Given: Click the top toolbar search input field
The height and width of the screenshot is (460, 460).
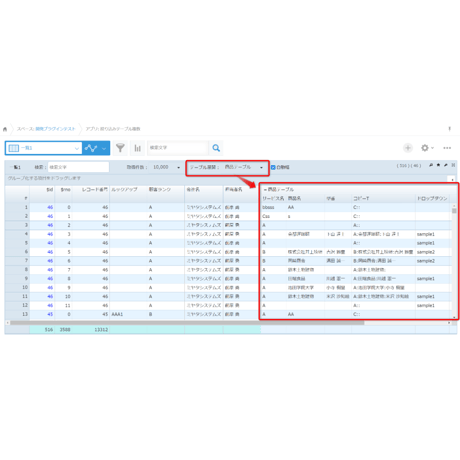Looking at the screenshot, I should (x=178, y=148).
